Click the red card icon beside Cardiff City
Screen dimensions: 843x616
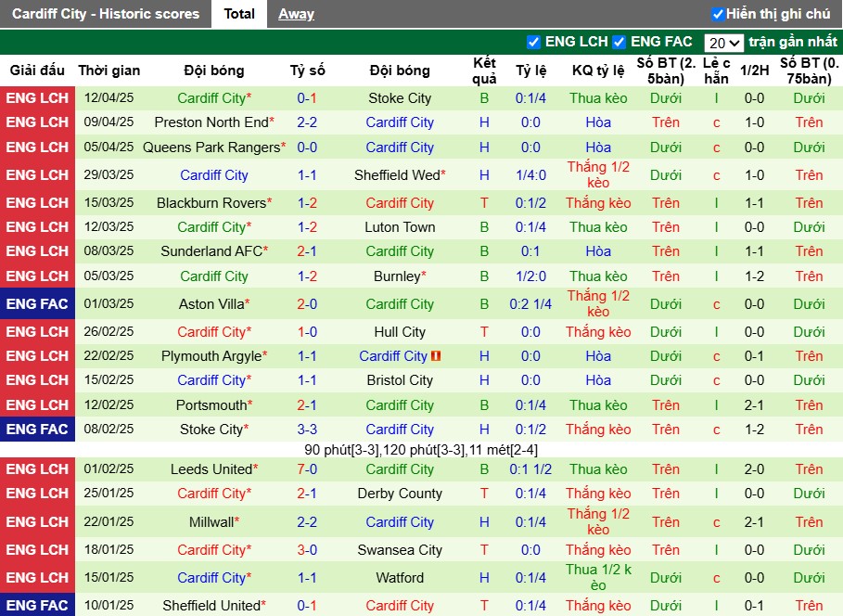pyautogui.click(x=436, y=356)
